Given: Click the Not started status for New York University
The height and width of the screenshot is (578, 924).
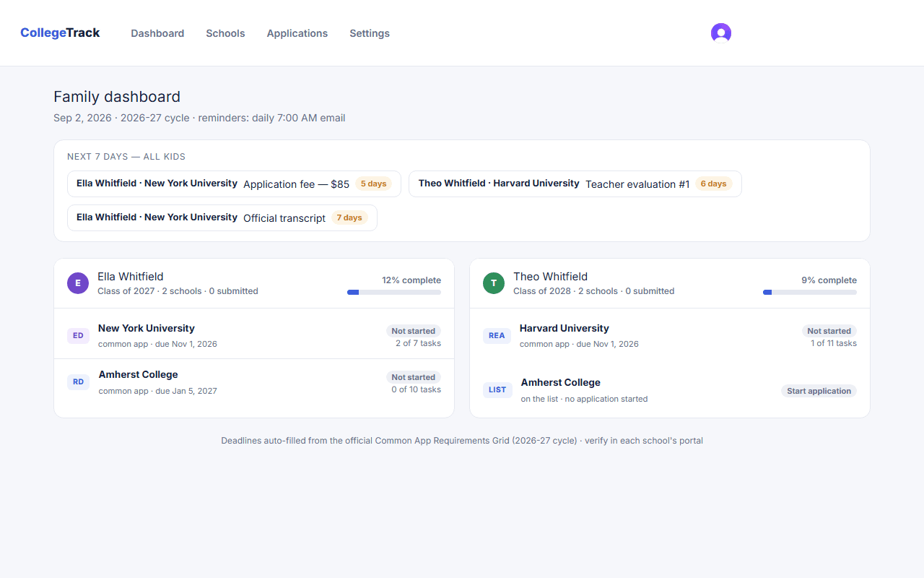Looking at the screenshot, I should 414,331.
